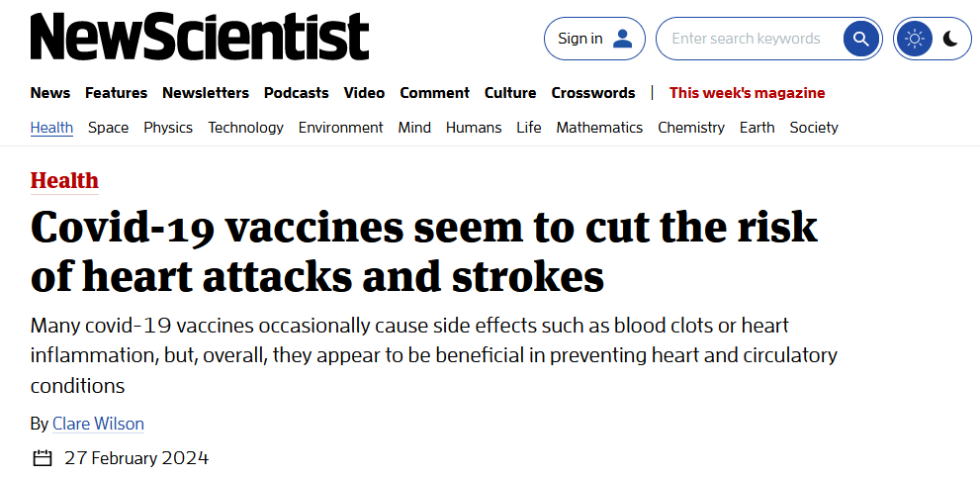Viewport: 980px width, 479px height.
Task: Click the calendar icon beside the date
Action: tap(42, 458)
